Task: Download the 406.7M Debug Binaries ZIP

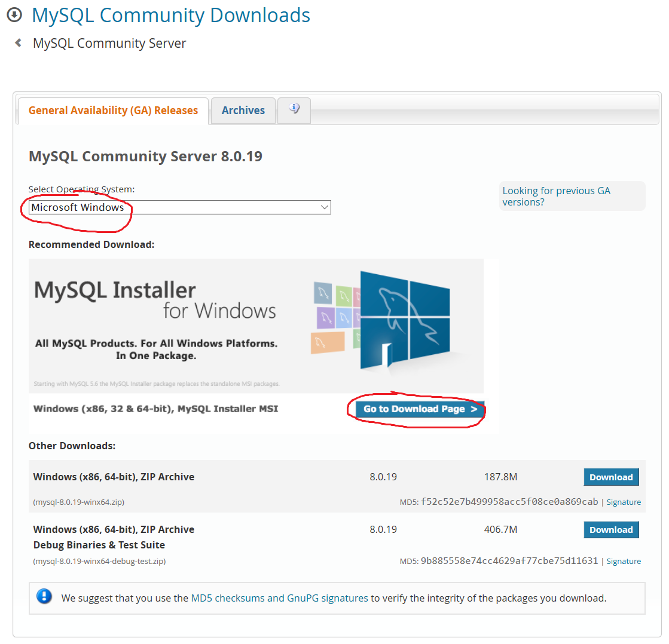Action: tap(611, 530)
